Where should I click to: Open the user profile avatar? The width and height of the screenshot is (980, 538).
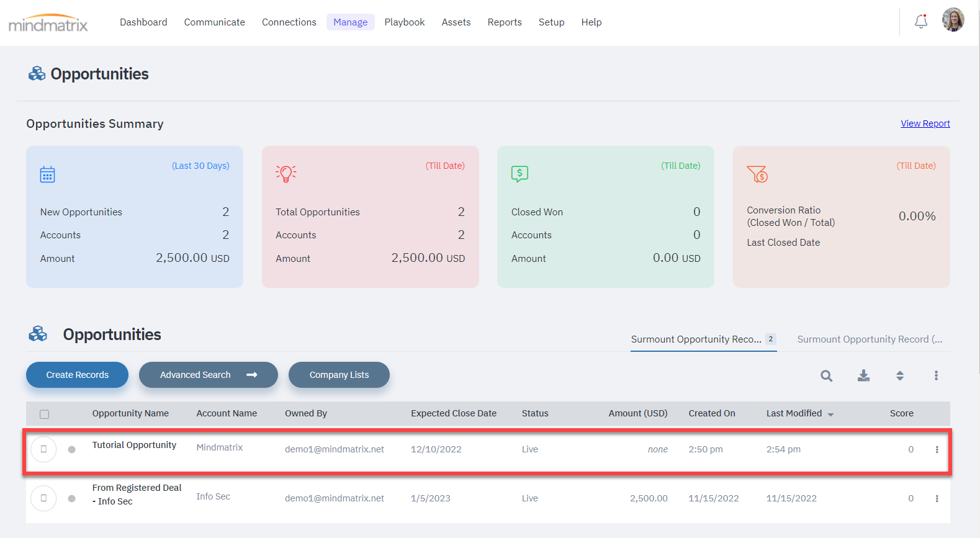953,20
